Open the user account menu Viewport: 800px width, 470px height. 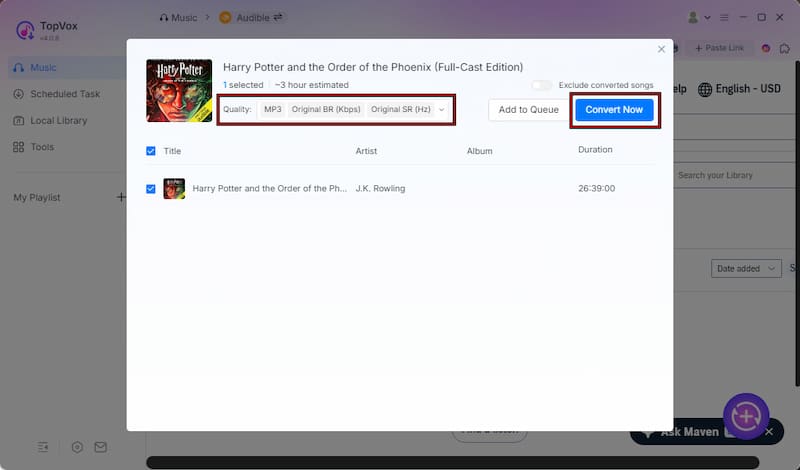coord(699,18)
